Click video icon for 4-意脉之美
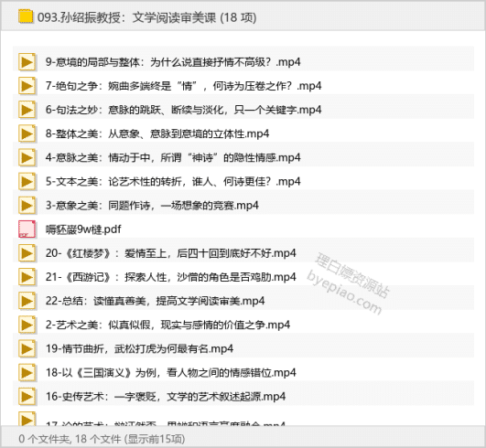Image resolution: width=486 pixels, height=448 pixels. click(27, 157)
